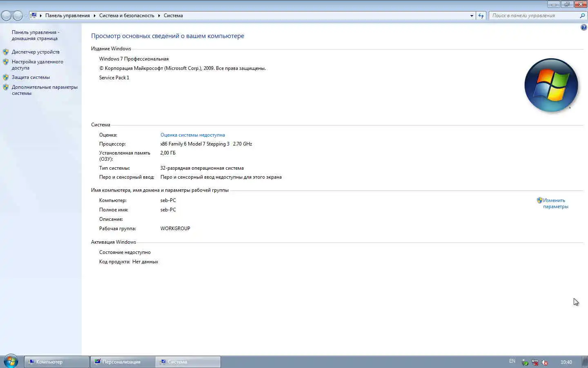This screenshot has height=368, width=588.
Task: Click the green shield tray icon
Action: (525, 362)
